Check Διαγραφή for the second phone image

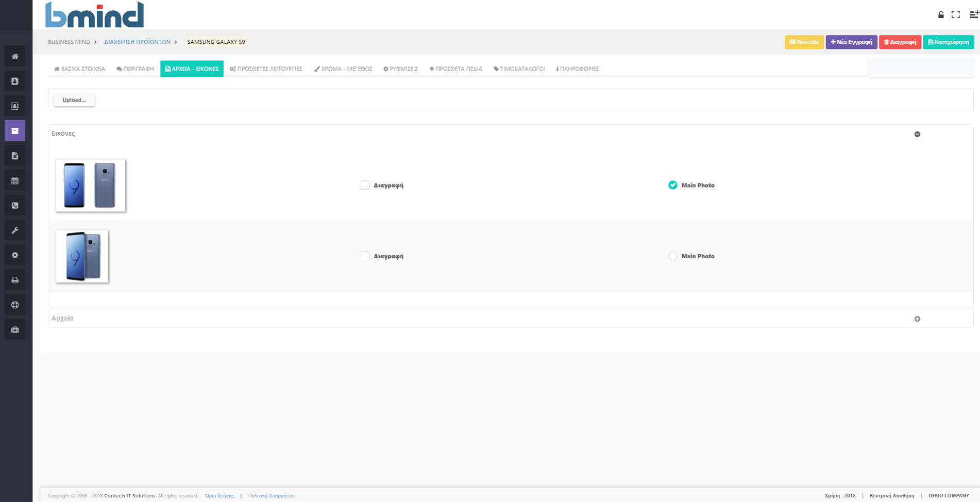tap(365, 256)
